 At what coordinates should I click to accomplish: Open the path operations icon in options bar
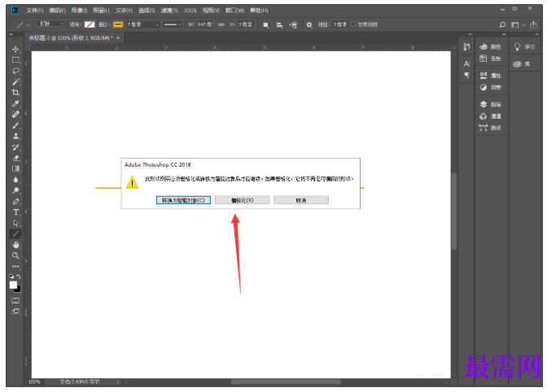[x=265, y=24]
